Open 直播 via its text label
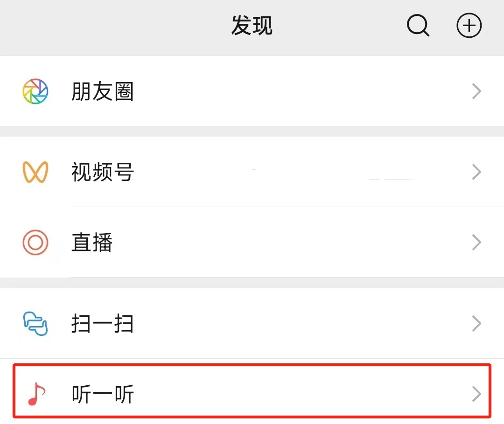This screenshot has height=424, width=504. (x=92, y=243)
